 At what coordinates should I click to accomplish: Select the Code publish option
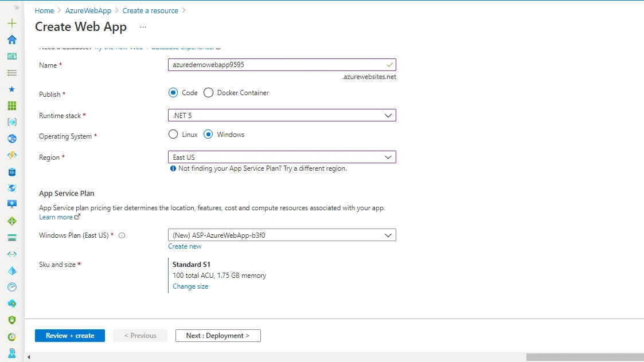(173, 92)
